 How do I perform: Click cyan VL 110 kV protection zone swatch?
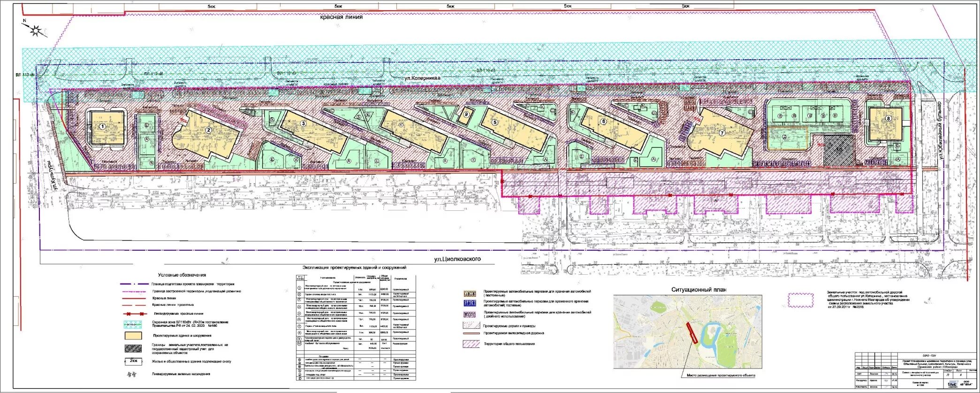133,324
